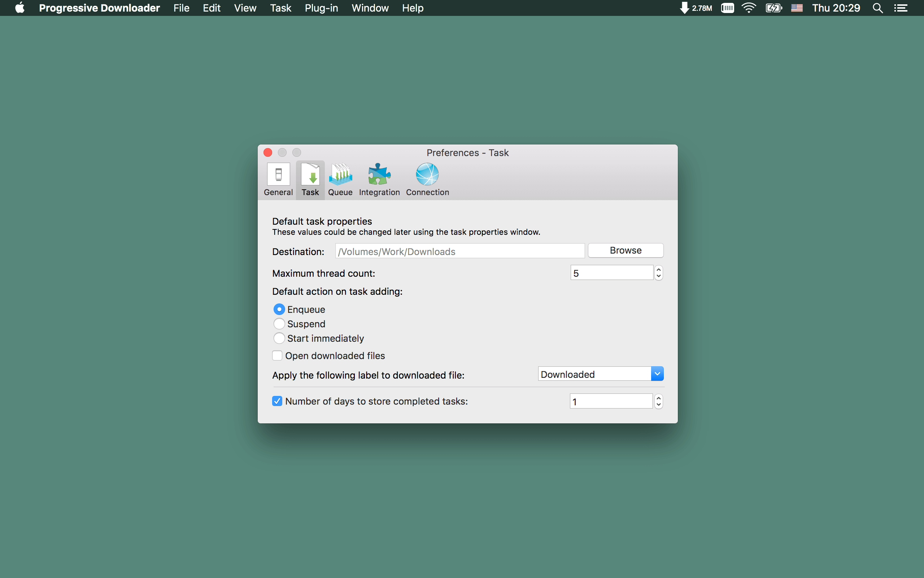
Task: Open the Window menu
Action: click(x=370, y=8)
